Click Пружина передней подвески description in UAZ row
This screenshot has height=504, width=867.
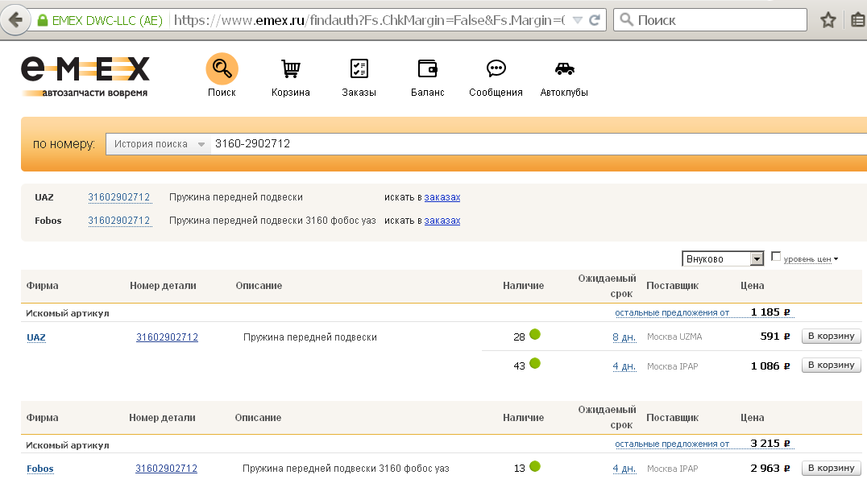tap(309, 337)
